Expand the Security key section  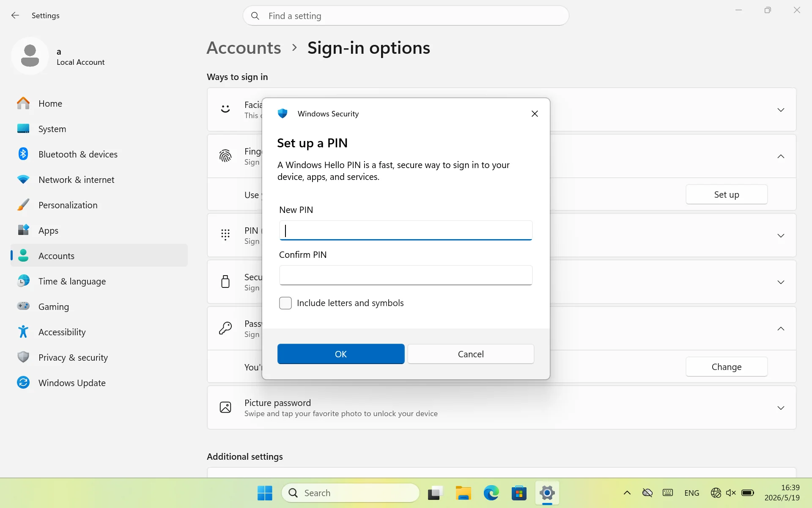pyautogui.click(x=781, y=282)
